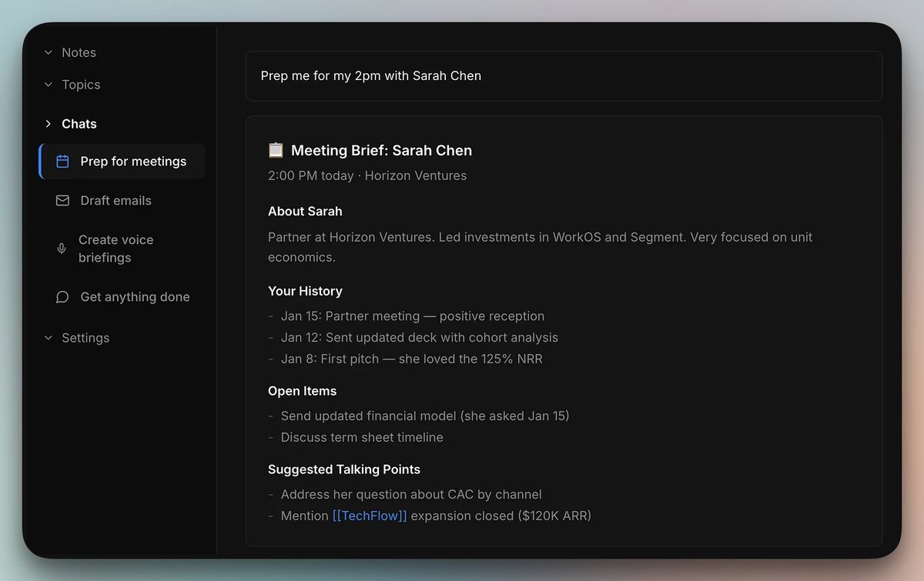Follow the [[TechFlow]] link
Screen dimensions: 924x581
click(x=370, y=516)
